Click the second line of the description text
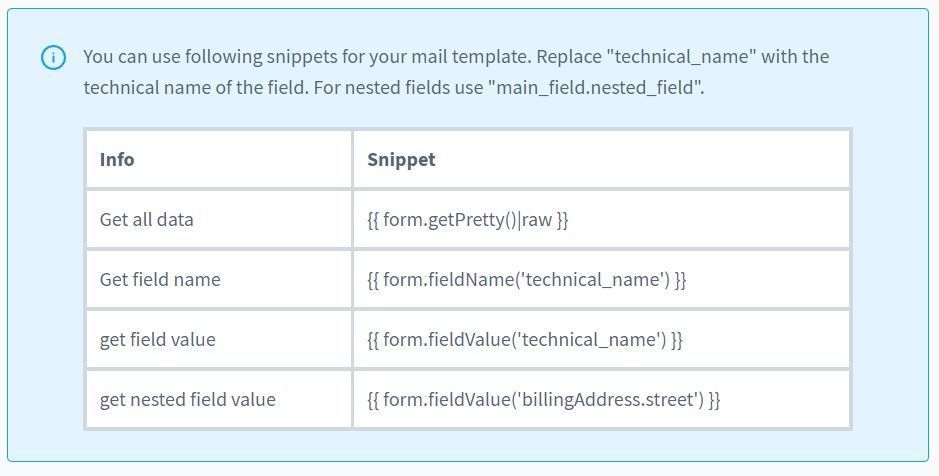Viewport: 939px width, 476px height. coord(394,87)
